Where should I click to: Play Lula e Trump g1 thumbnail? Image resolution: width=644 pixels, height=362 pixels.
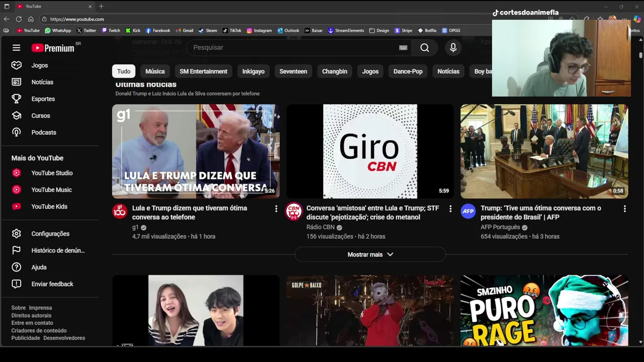pos(196,151)
